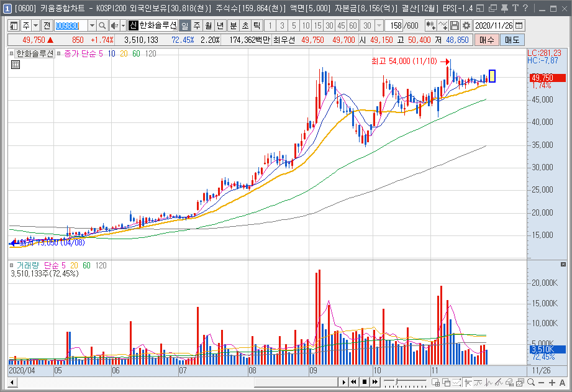Image resolution: width=572 pixels, height=392 pixels.
Task: Click the add indicator line icon
Action: (x=442, y=25)
